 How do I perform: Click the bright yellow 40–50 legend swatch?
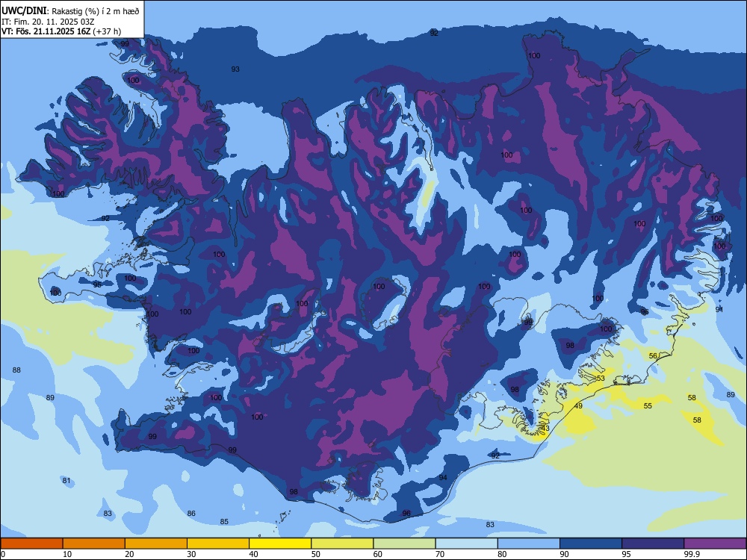pyautogui.click(x=280, y=544)
